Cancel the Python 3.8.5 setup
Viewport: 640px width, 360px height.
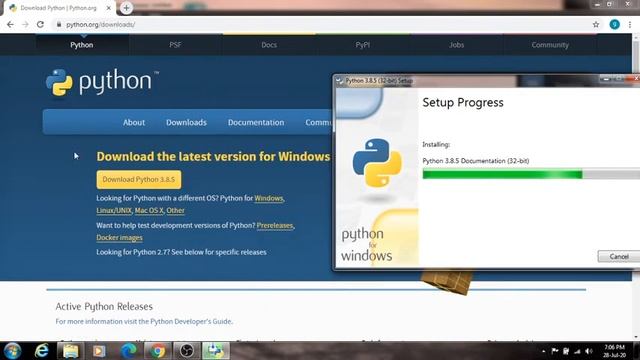coord(619,256)
